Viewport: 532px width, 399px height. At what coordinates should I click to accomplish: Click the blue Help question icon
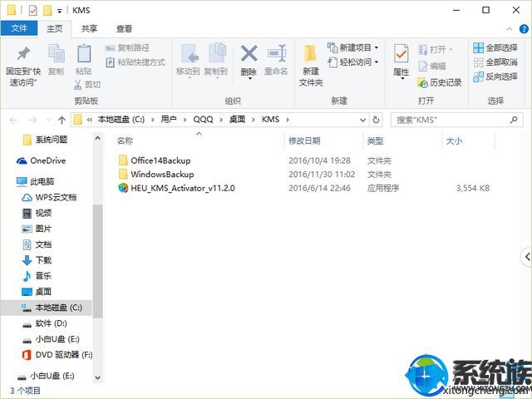pos(524,29)
